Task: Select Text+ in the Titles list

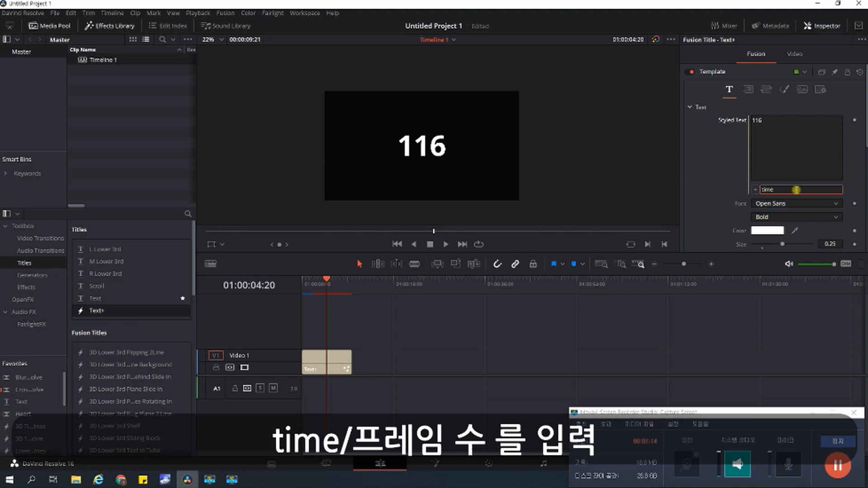Action: click(x=96, y=310)
